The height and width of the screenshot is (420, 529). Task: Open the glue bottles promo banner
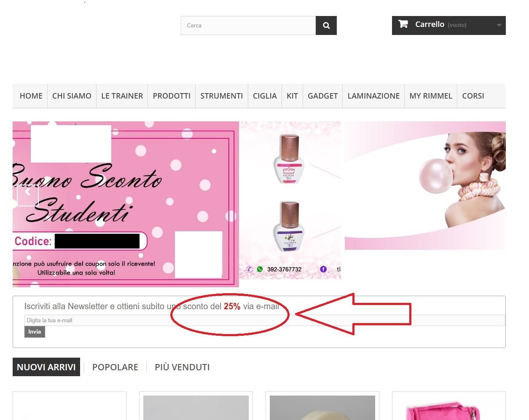(x=290, y=201)
